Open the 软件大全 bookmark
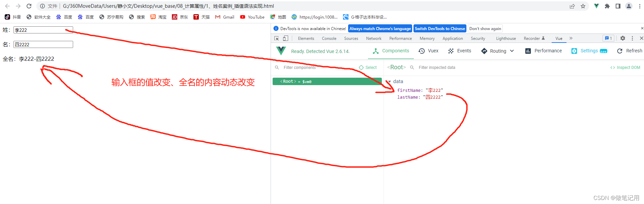Screen dimensions: 644x204 38,17
